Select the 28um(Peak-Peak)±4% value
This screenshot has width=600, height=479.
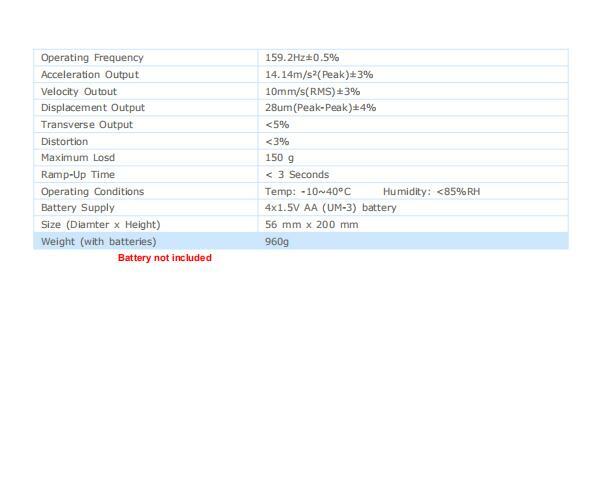coord(320,108)
